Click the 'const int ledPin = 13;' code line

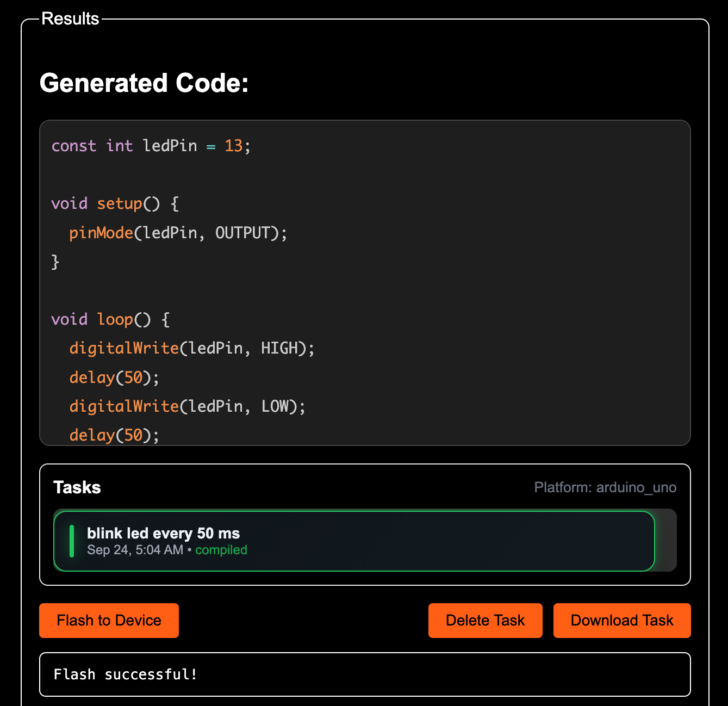(x=151, y=146)
